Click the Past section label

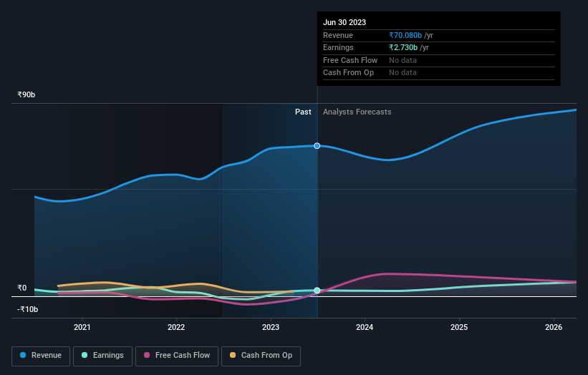[x=303, y=112]
